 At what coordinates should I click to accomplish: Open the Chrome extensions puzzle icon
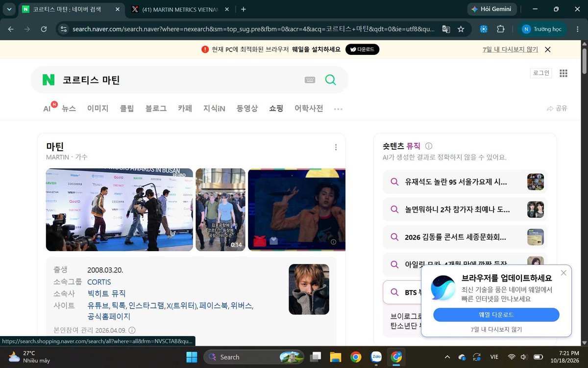click(500, 29)
